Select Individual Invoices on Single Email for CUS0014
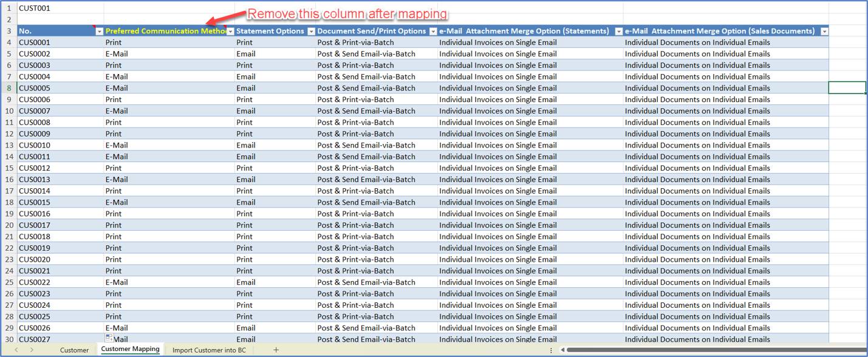The height and width of the screenshot is (357, 868). 530,191
